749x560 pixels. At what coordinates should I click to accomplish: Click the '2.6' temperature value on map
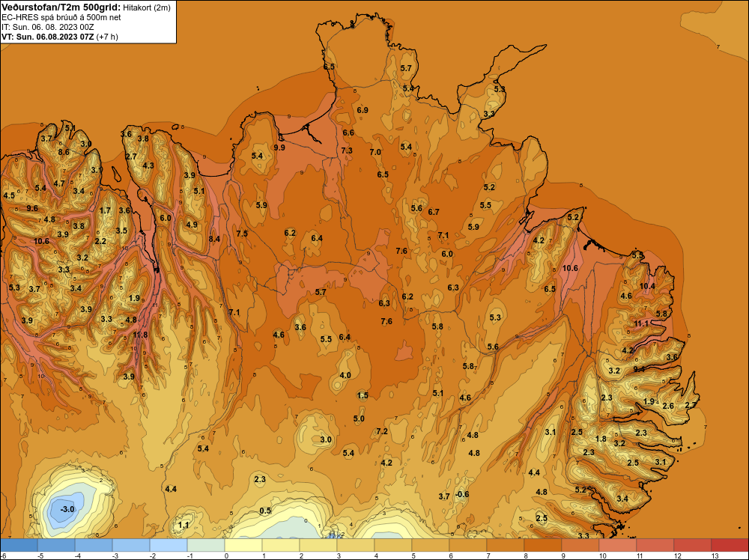668,407
